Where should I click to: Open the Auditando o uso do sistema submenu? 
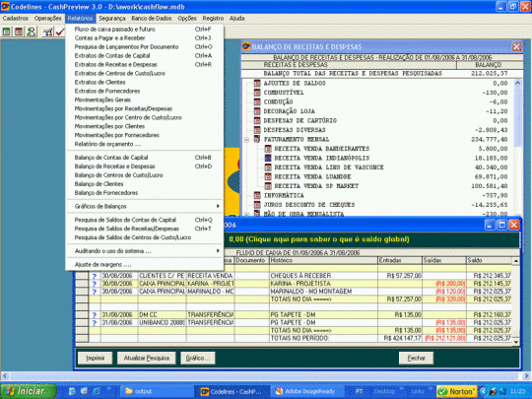145,251
